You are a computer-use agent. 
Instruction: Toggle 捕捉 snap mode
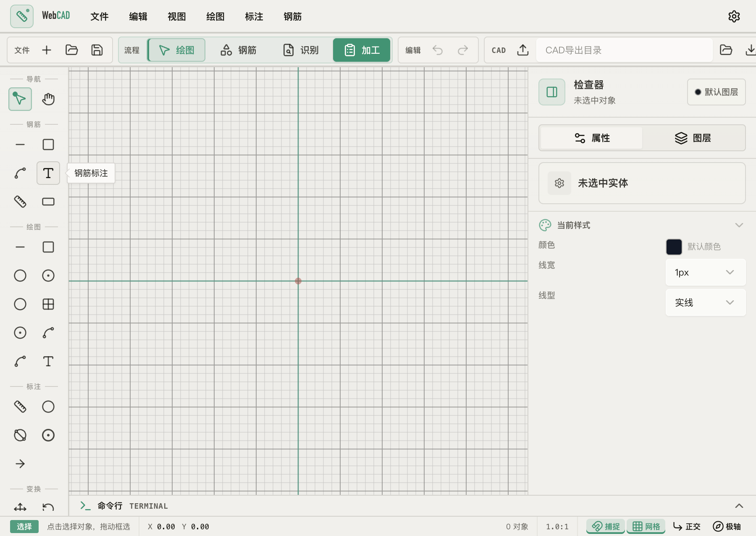click(606, 526)
